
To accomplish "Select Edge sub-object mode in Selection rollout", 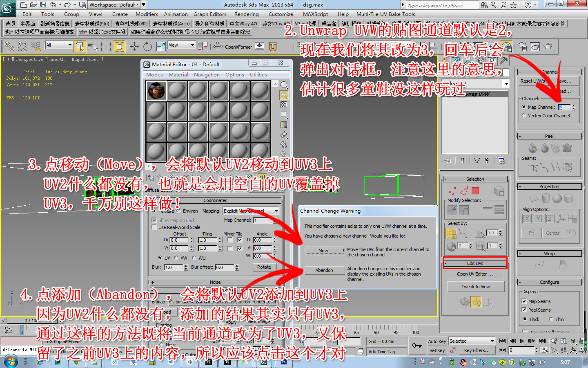I will point(464,191).
